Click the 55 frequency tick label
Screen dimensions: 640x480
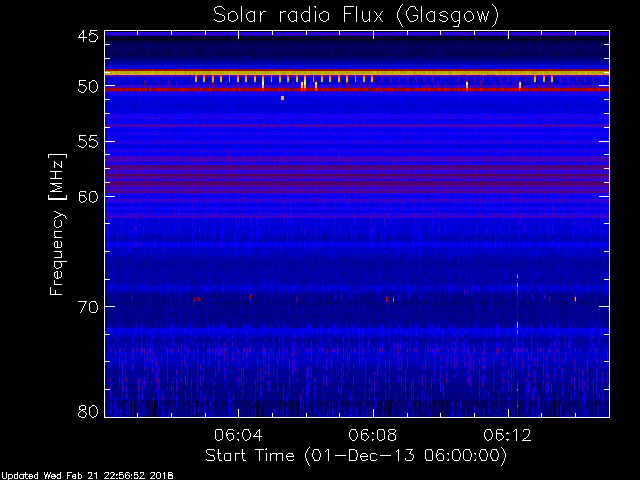tap(88, 142)
